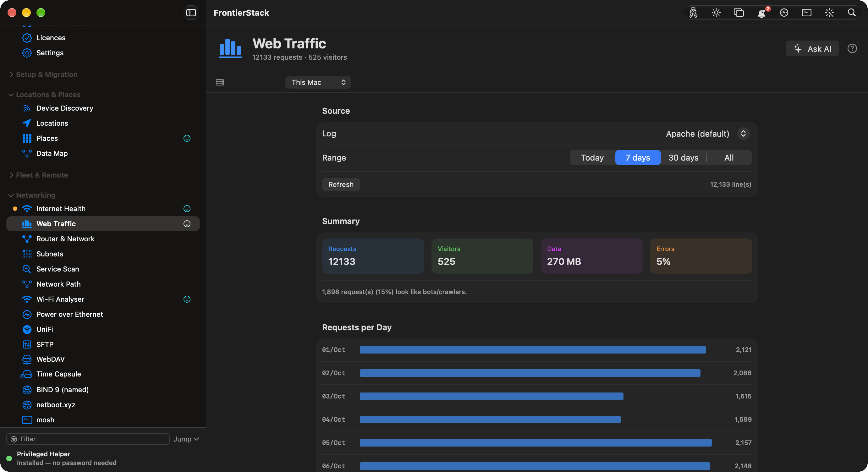Open Settings sidebar item
Viewport: 868px width, 472px height.
click(103, 53)
